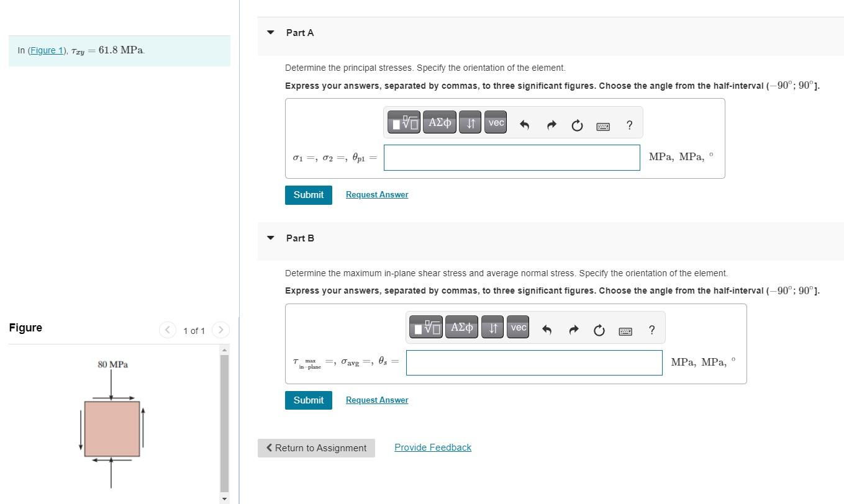844x504 pixels.
Task: Open the Figure 1 link
Action: [46, 50]
